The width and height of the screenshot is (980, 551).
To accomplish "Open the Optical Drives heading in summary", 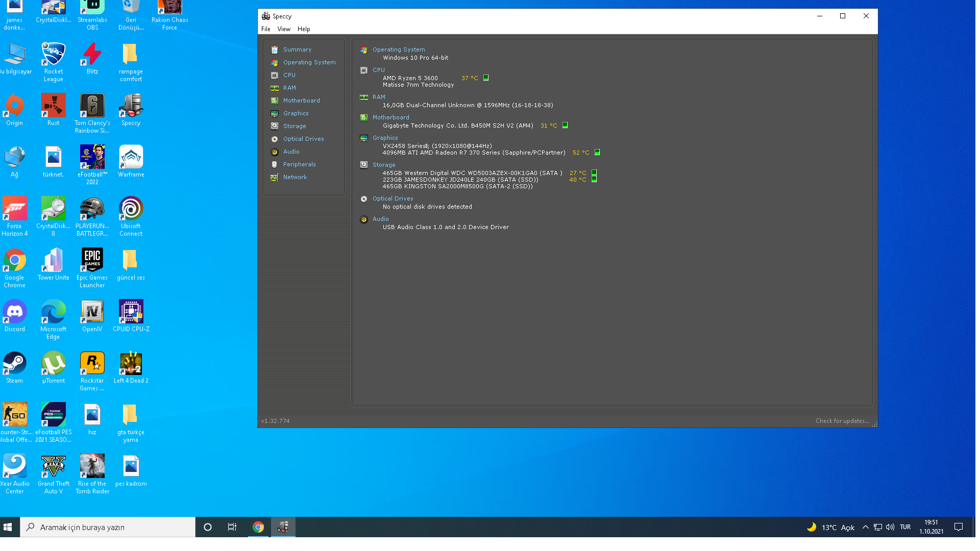I will point(393,198).
